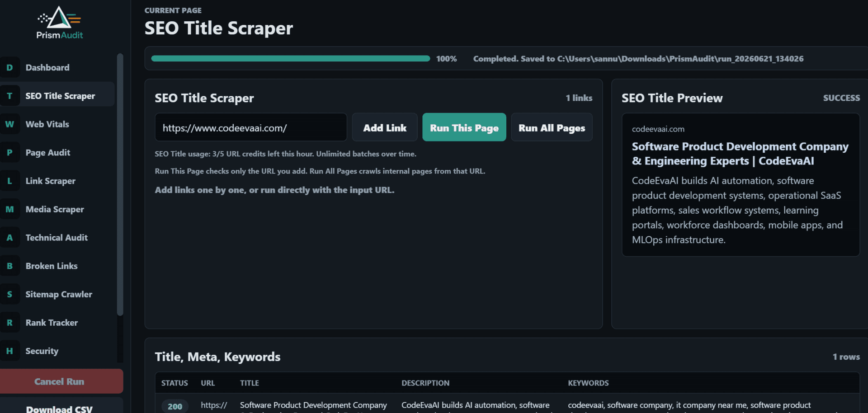The width and height of the screenshot is (868, 413).
Task: Click the 'Title, Meta, Keywords' heading
Action: tap(217, 357)
